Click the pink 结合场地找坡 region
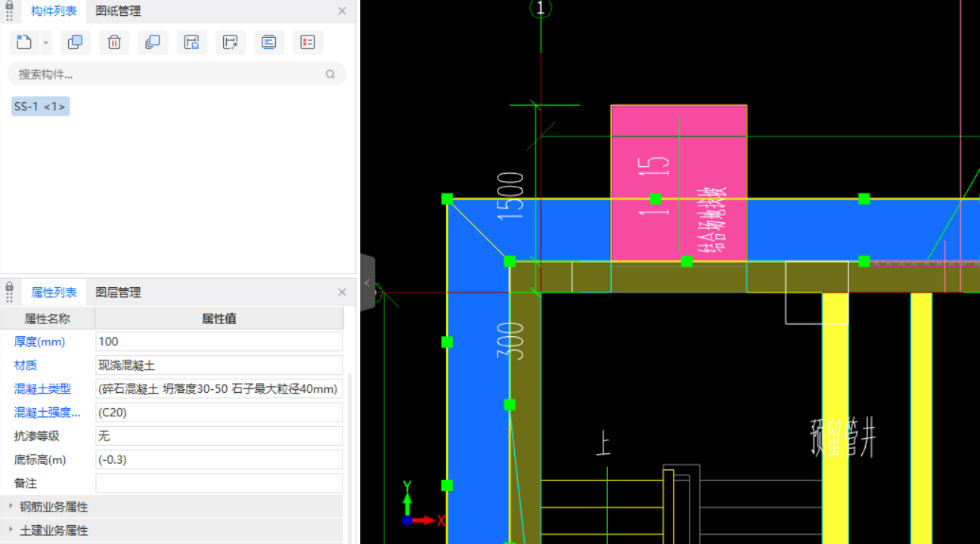Screen dimensions: 980x544 tap(679, 184)
